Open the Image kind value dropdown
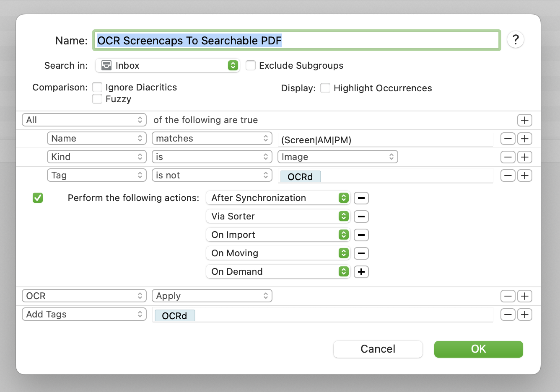Screen dimensions: 560x392 click(x=338, y=157)
